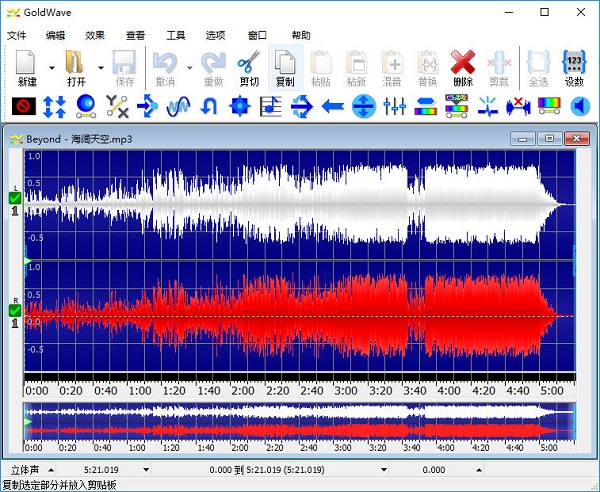Click the Delete (删除) red X icon

[462, 62]
